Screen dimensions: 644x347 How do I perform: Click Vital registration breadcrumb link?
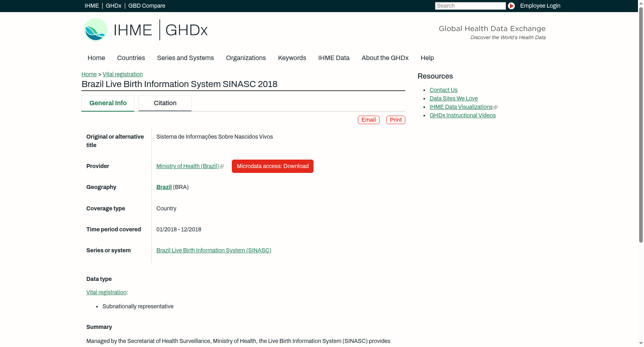(123, 74)
